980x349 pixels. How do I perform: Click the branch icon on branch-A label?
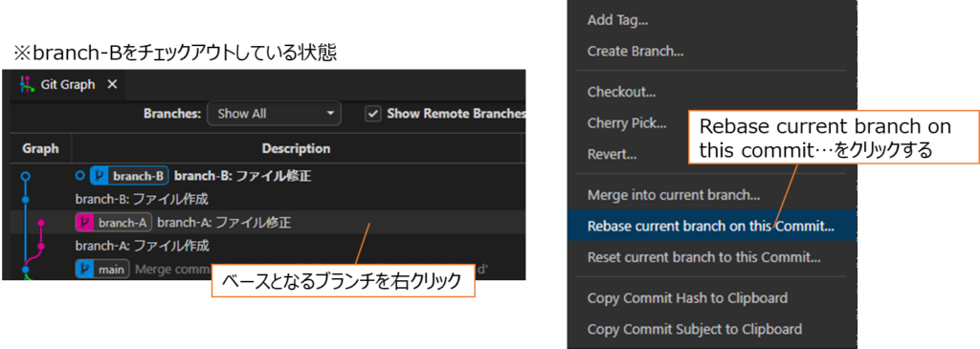click(84, 222)
